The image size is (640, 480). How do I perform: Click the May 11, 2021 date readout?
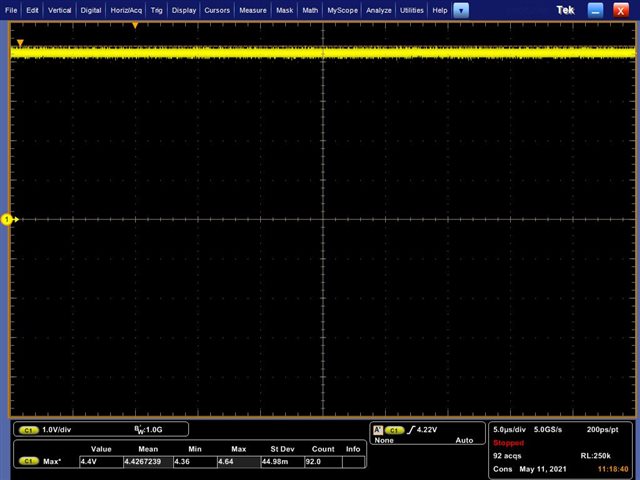(x=542, y=469)
